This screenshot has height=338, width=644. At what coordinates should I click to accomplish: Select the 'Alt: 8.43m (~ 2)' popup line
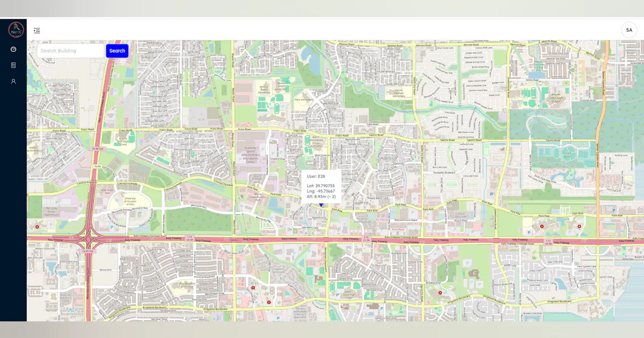(321, 196)
